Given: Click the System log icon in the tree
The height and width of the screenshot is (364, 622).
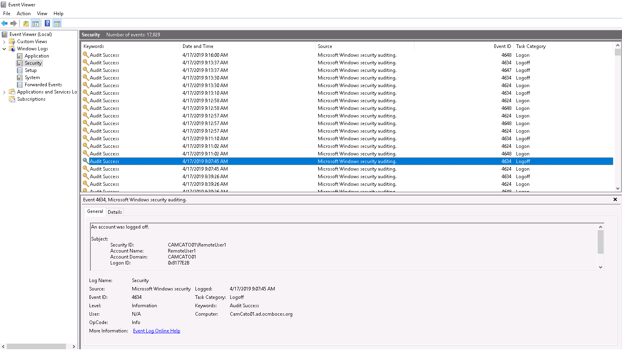Looking at the screenshot, I should pos(20,78).
